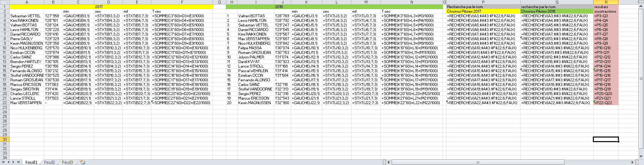The image size is (644, 165).
Task: Click next sheet navigation arrow
Action: click(13, 162)
